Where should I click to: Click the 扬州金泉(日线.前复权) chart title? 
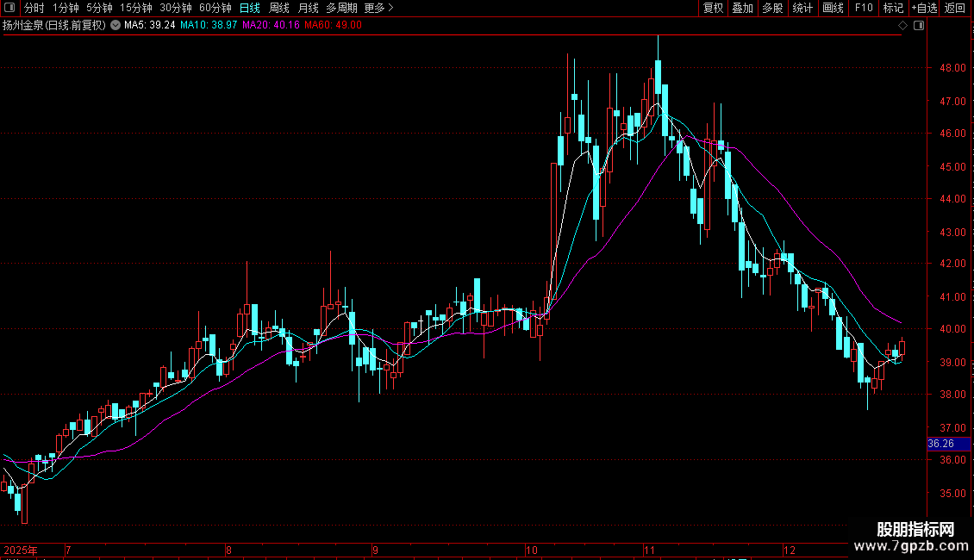tap(54, 26)
